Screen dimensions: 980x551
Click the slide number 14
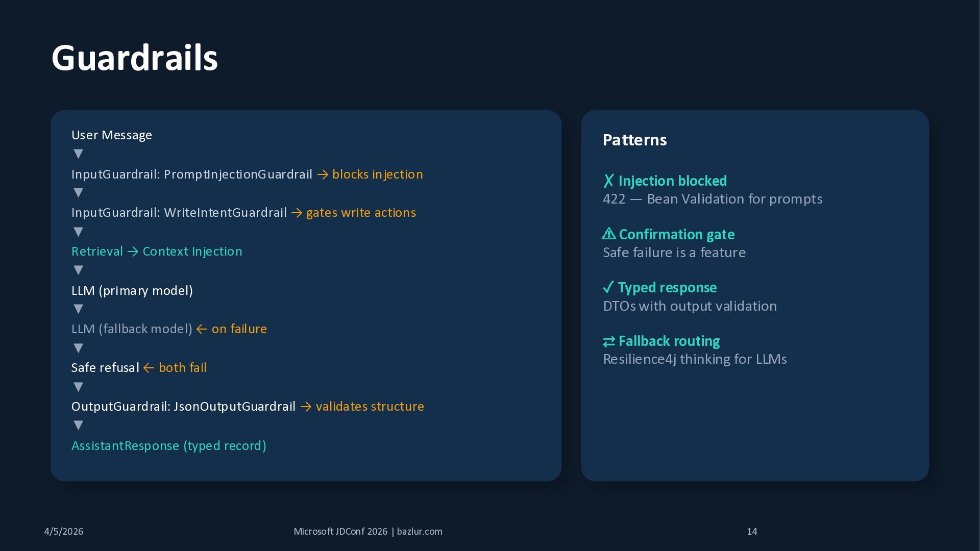click(x=752, y=531)
